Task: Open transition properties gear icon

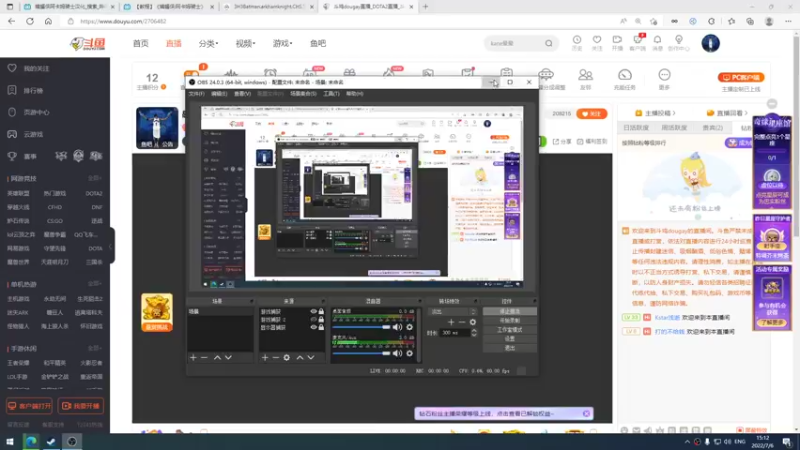Action: tap(472, 322)
